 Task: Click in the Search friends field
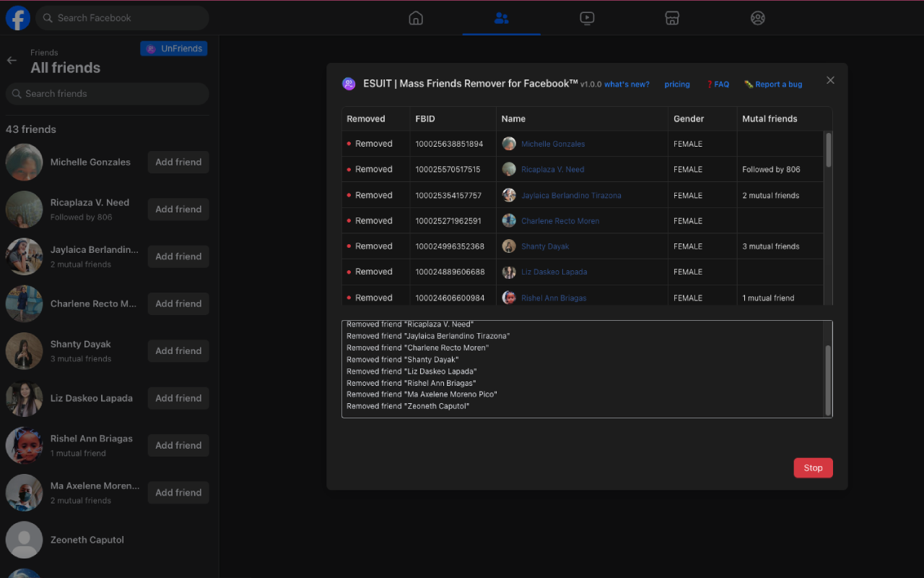tap(108, 93)
